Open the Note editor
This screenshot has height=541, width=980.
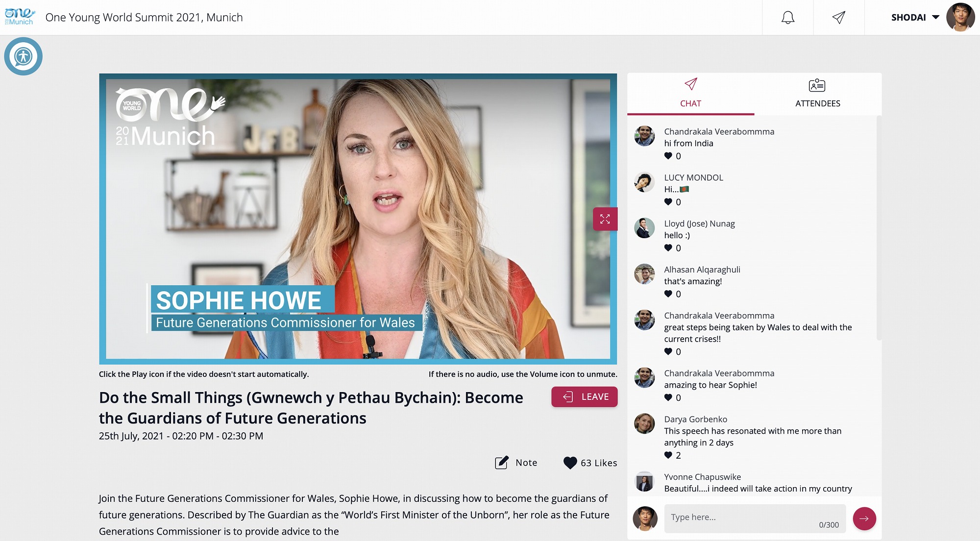[x=516, y=463]
